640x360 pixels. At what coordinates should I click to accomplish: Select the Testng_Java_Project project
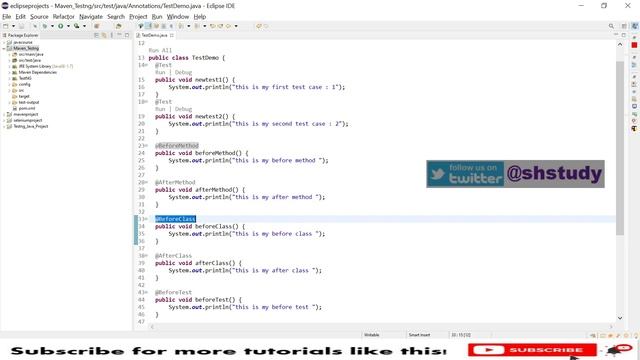[31, 127]
